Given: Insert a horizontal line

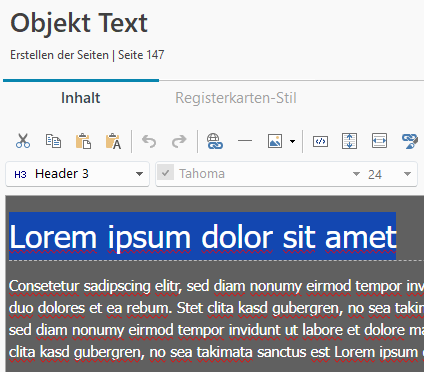Looking at the screenshot, I should 245,141.
